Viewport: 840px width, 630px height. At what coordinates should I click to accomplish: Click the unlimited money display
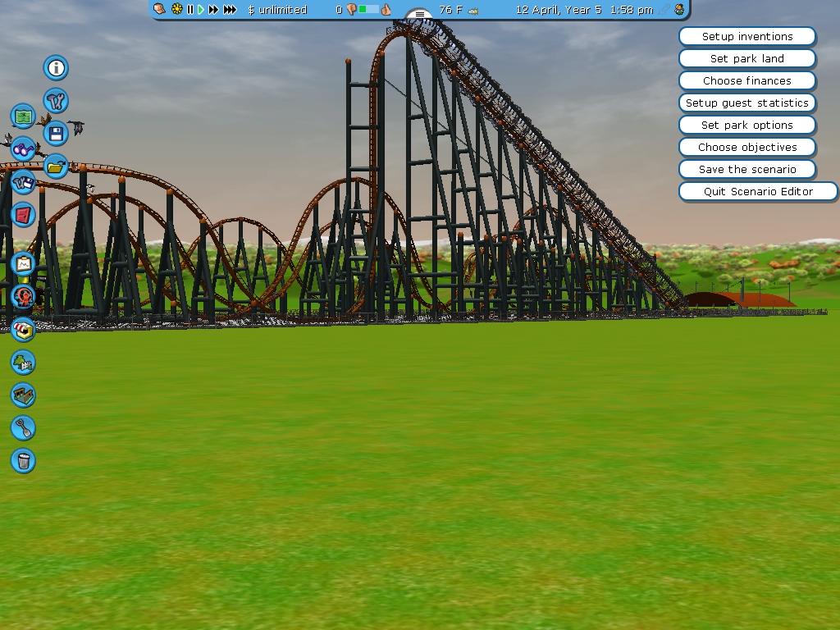click(x=277, y=10)
